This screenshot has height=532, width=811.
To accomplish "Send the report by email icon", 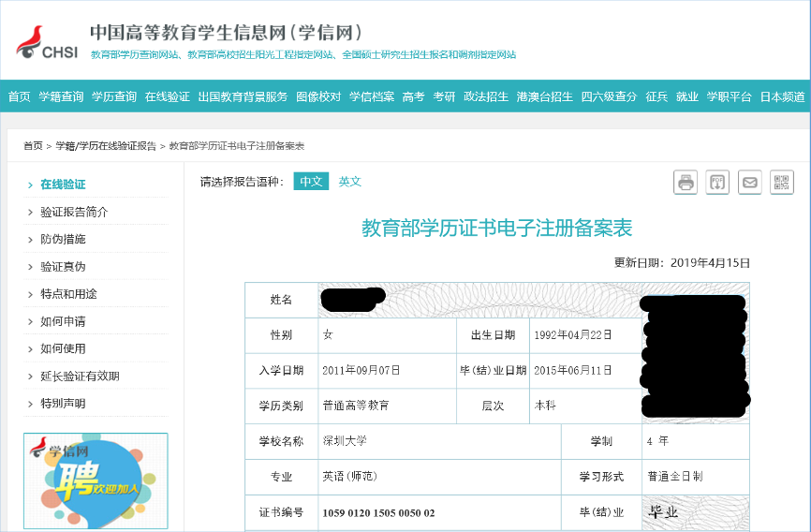I will point(749,182).
